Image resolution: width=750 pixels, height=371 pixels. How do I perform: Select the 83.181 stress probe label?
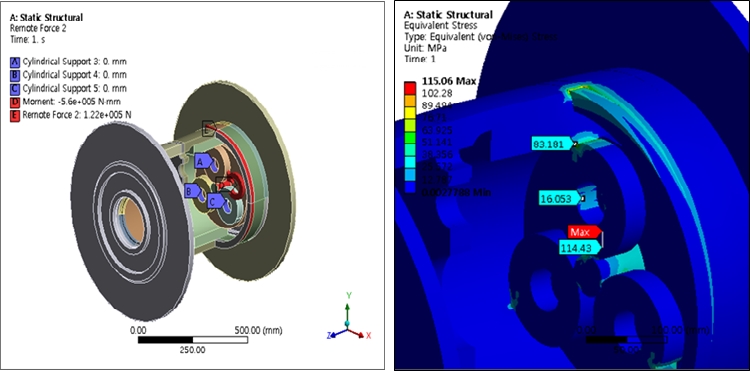(552, 143)
